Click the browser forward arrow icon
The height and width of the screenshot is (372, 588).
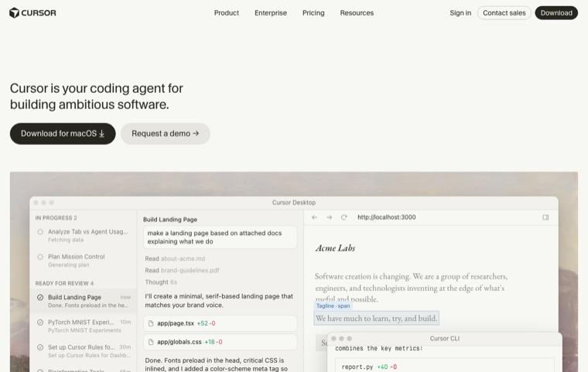tap(329, 217)
